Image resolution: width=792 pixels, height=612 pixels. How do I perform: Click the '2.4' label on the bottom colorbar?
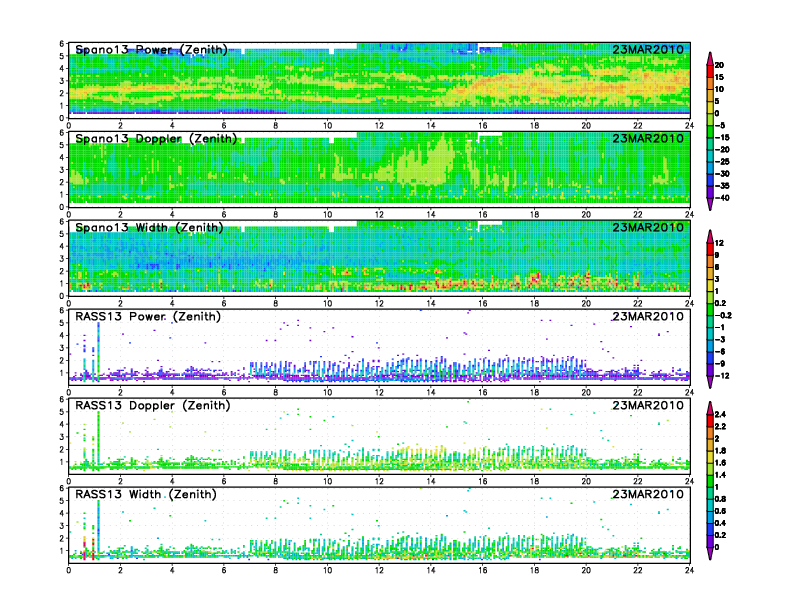coord(720,414)
